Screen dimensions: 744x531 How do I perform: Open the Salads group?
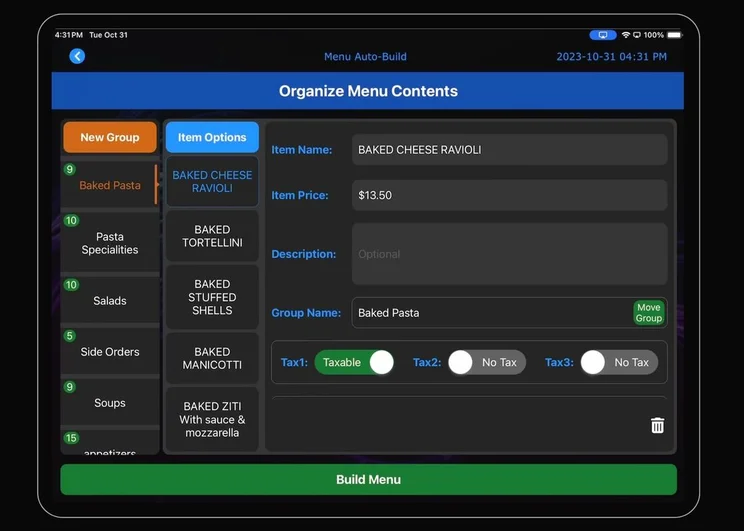[x=110, y=300]
